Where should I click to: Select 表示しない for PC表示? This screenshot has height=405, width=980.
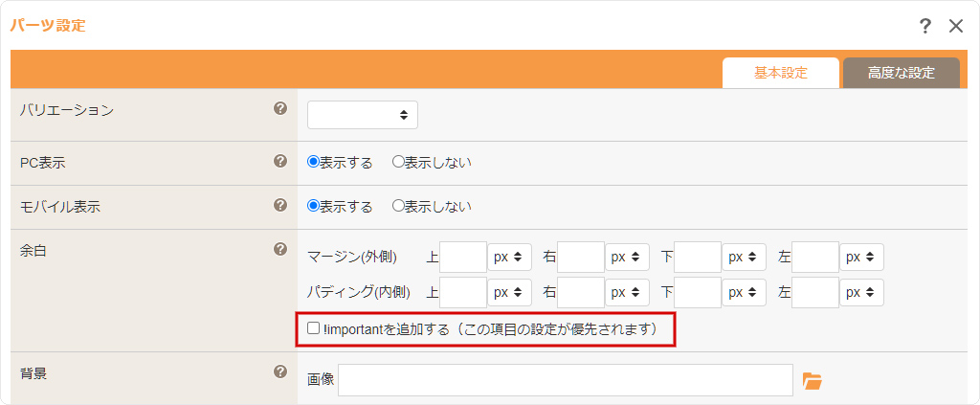coord(399,162)
